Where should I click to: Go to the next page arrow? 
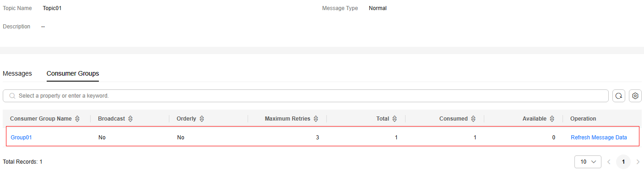(x=638, y=162)
